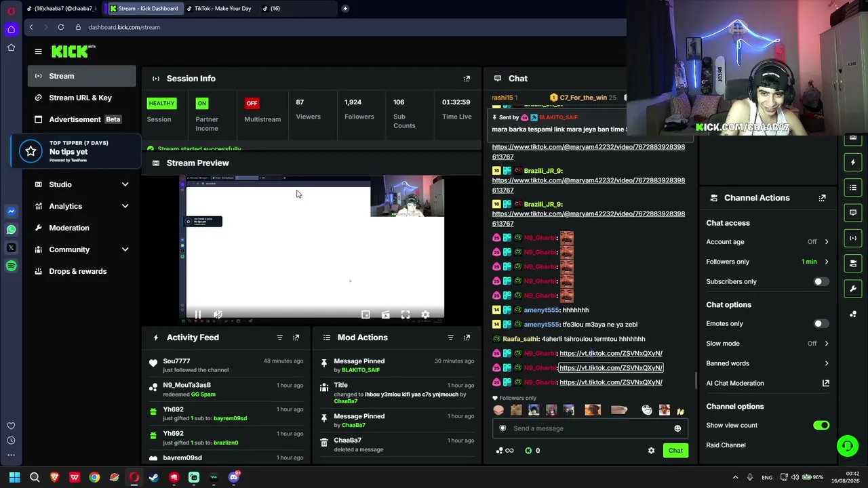The width and height of the screenshot is (868, 488).
Task: Open picture-in-picture for stream preview
Action: tap(366, 314)
